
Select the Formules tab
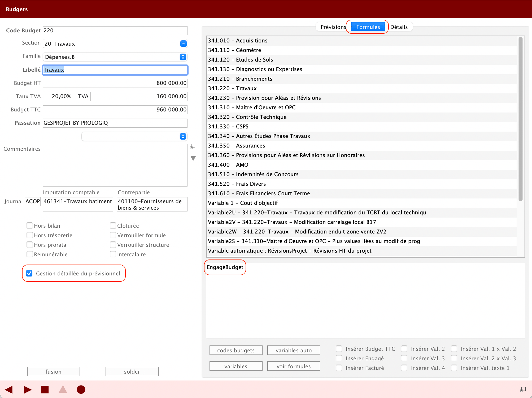[368, 27]
